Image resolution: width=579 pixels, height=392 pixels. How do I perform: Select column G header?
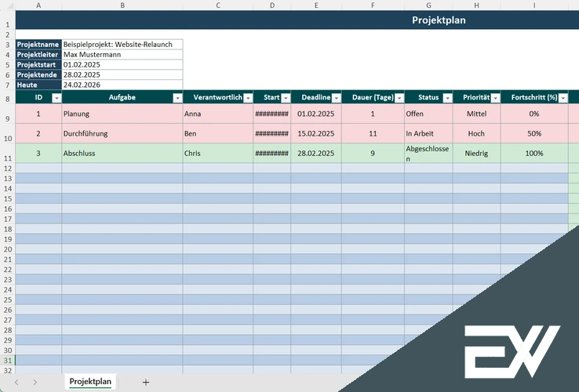point(428,5)
